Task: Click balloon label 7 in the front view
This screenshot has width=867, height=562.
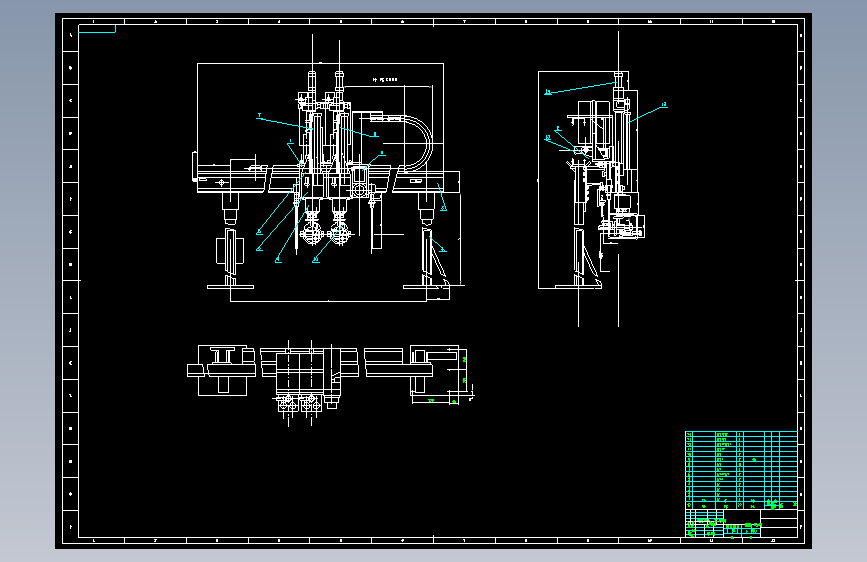Action: pyautogui.click(x=259, y=116)
